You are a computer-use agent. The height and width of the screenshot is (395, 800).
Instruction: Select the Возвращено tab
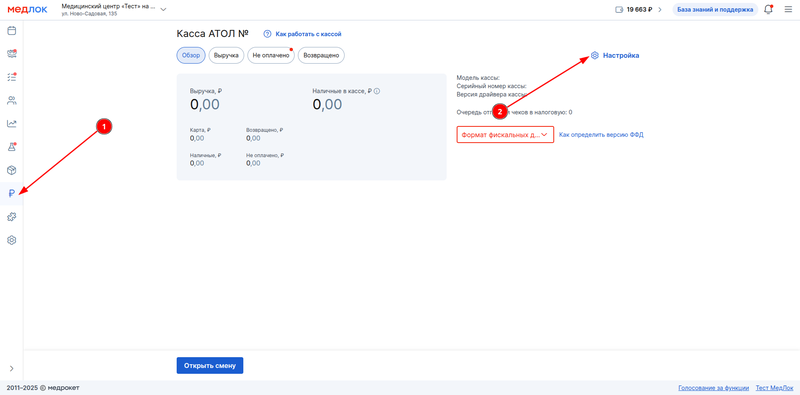coord(321,55)
